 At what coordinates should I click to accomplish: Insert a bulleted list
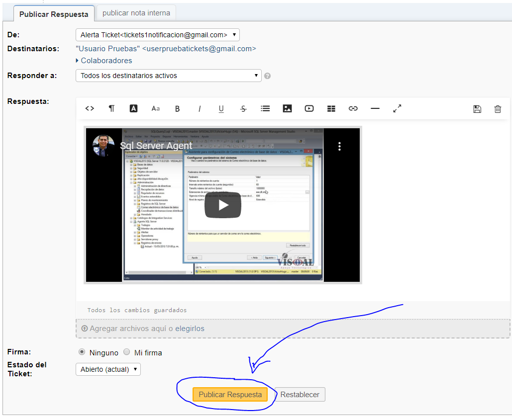click(x=265, y=108)
